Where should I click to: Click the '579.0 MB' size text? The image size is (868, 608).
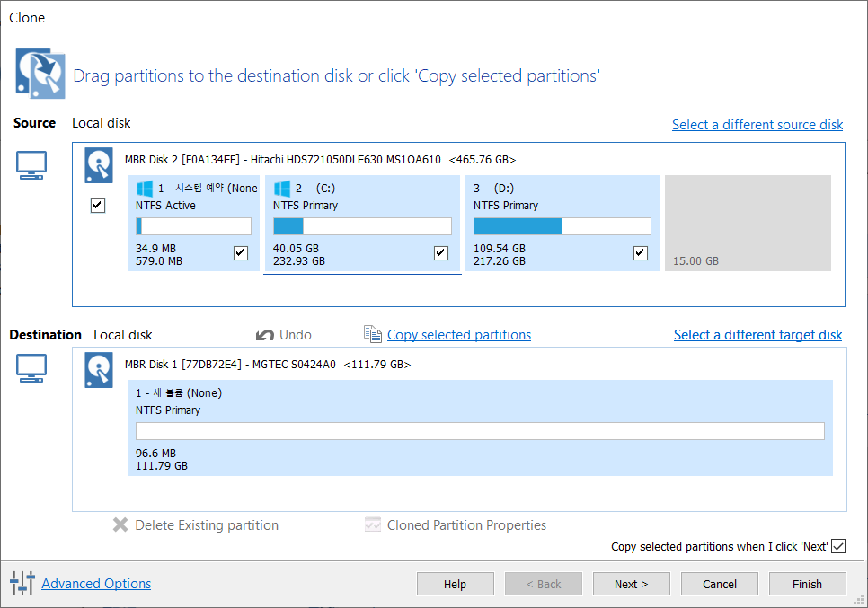[x=158, y=261]
